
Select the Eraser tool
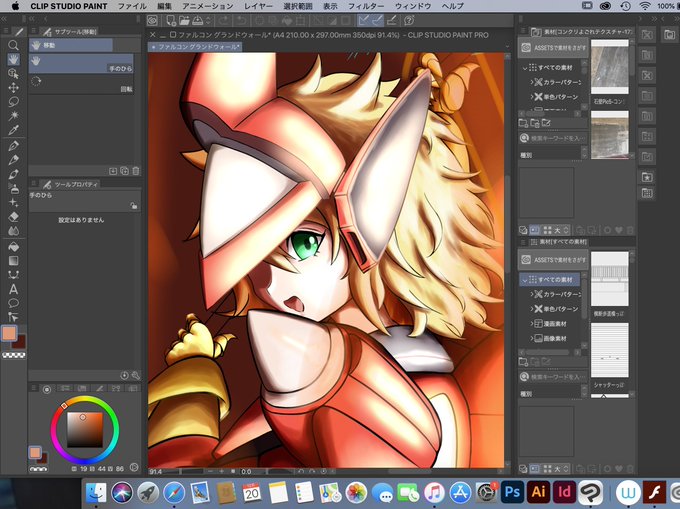tap(13, 216)
